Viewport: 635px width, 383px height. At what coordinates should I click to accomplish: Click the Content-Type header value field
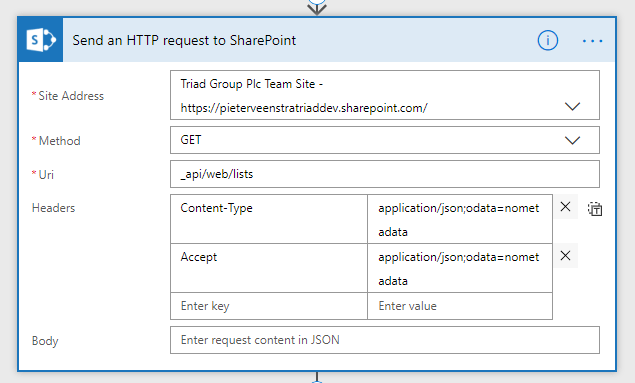coord(460,219)
